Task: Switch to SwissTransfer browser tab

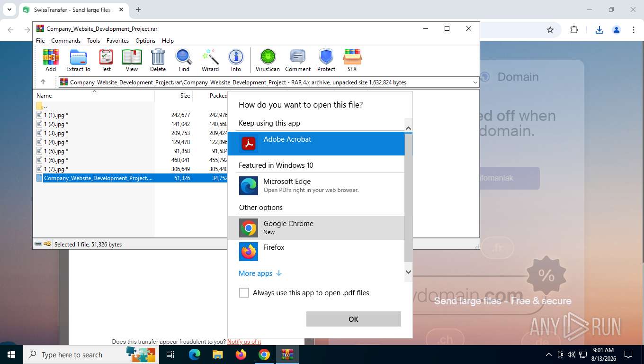Action: pyautogui.click(x=73, y=9)
